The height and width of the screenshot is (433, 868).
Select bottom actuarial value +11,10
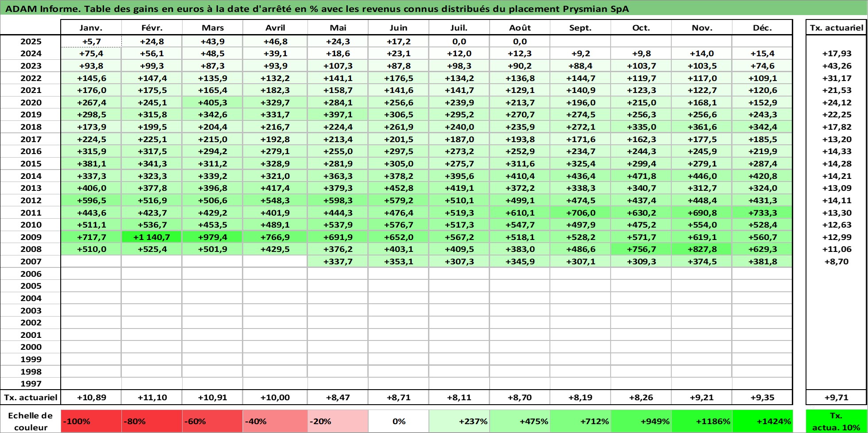pos(152,397)
